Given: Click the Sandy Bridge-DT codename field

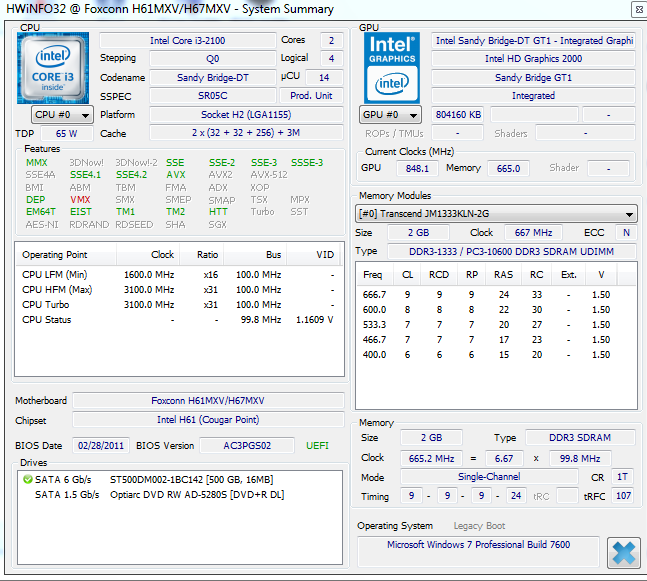Looking at the screenshot, I should 213,77.
